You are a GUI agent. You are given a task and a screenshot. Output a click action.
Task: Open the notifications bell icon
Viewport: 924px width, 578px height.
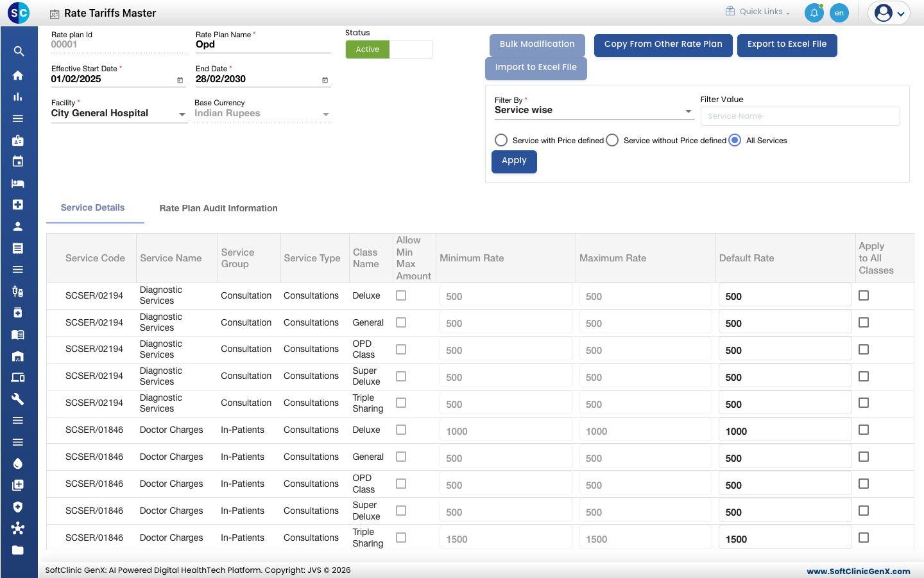coord(814,13)
